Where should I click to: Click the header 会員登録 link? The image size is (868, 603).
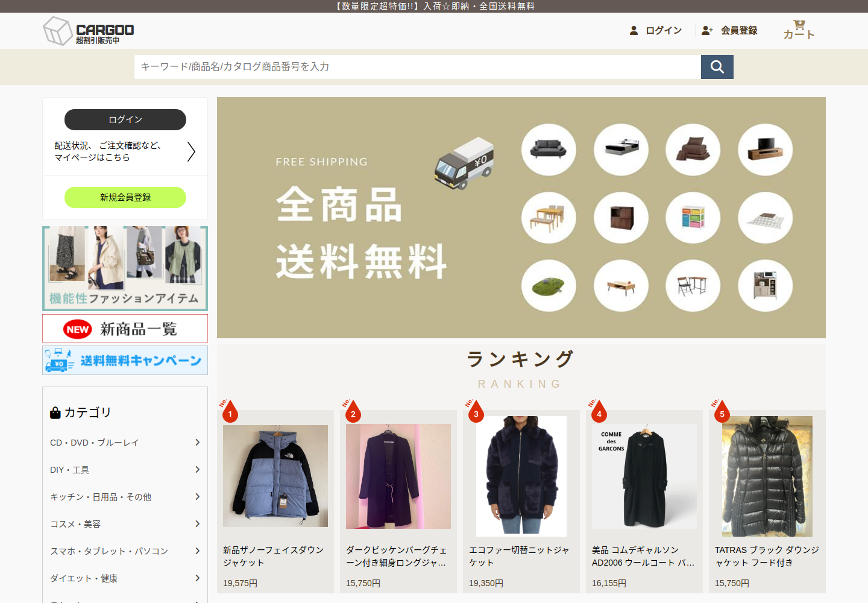click(729, 30)
